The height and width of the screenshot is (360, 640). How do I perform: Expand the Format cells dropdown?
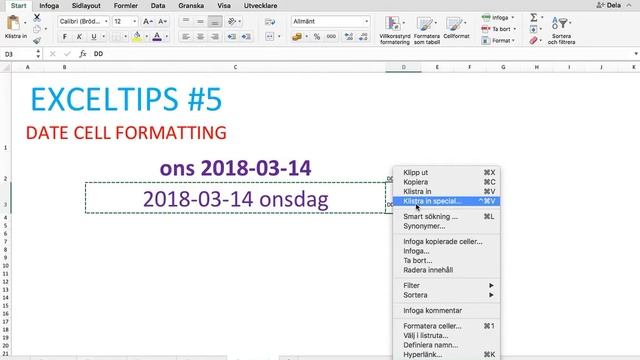coord(513,40)
